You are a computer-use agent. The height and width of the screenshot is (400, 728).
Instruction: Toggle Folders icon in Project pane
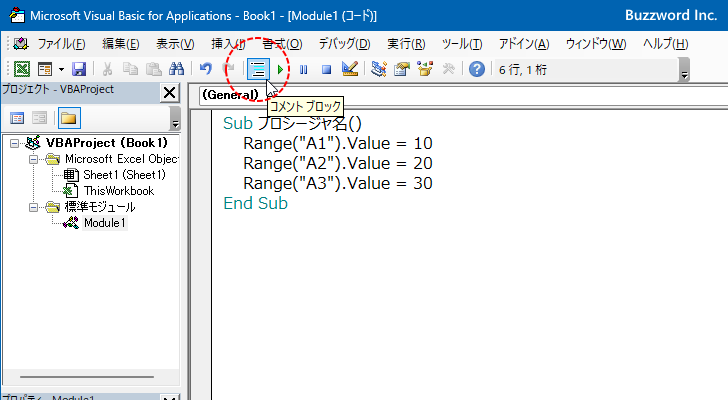tap(69, 118)
